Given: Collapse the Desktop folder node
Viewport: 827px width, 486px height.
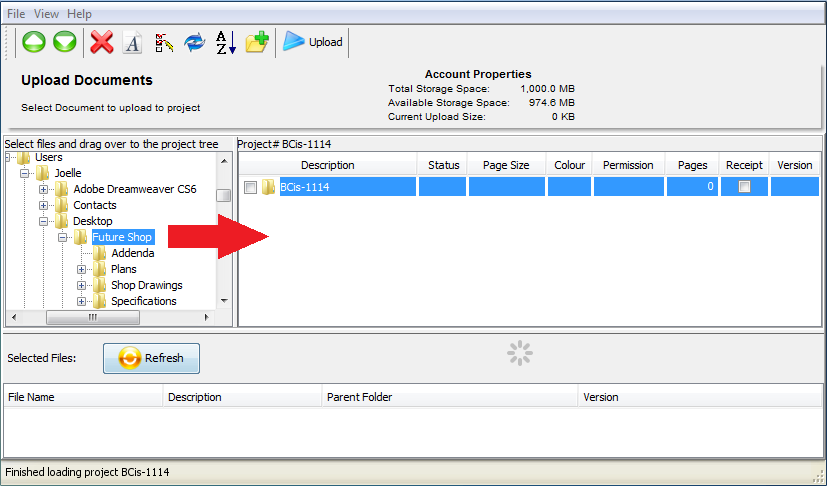Looking at the screenshot, I should [x=44, y=221].
